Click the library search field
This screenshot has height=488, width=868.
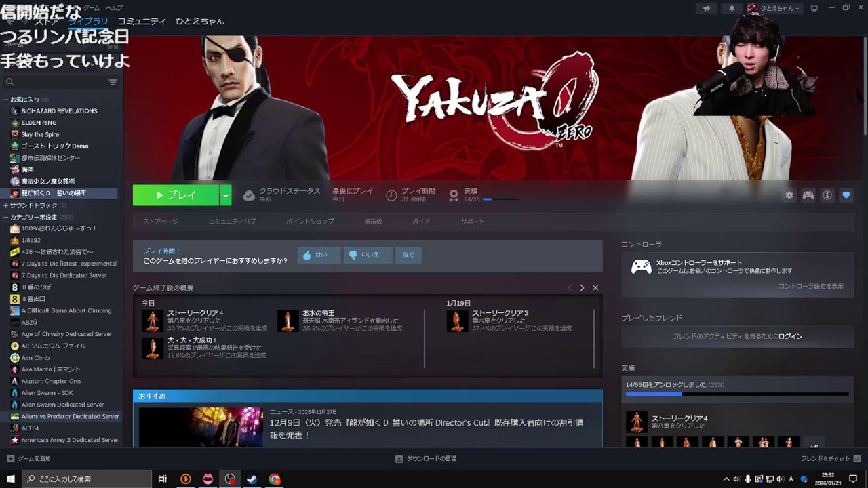(x=56, y=82)
